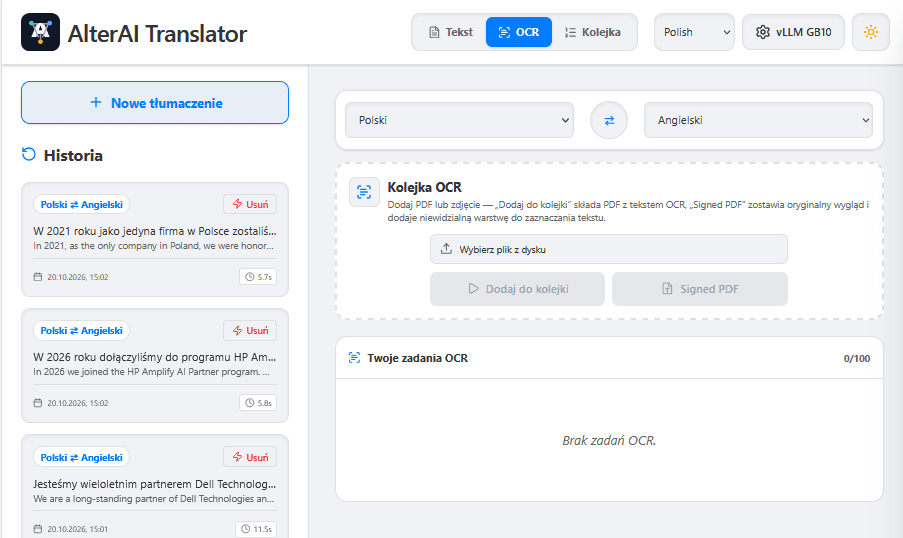Screen dimensions: 903x538
Task: Click translation 'In 2021, as the only company'
Action: coord(153,246)
